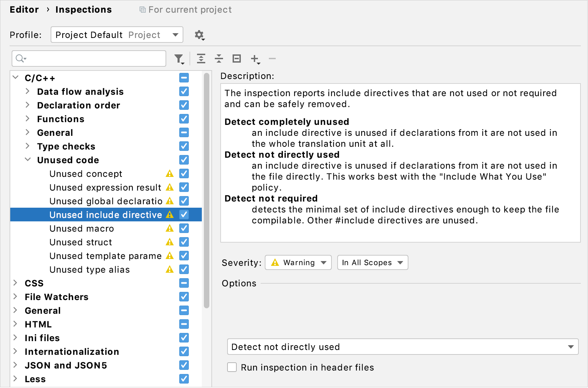588x388 pixels.
Task: Enable Run inspection in header files
Action: point(232,367)
